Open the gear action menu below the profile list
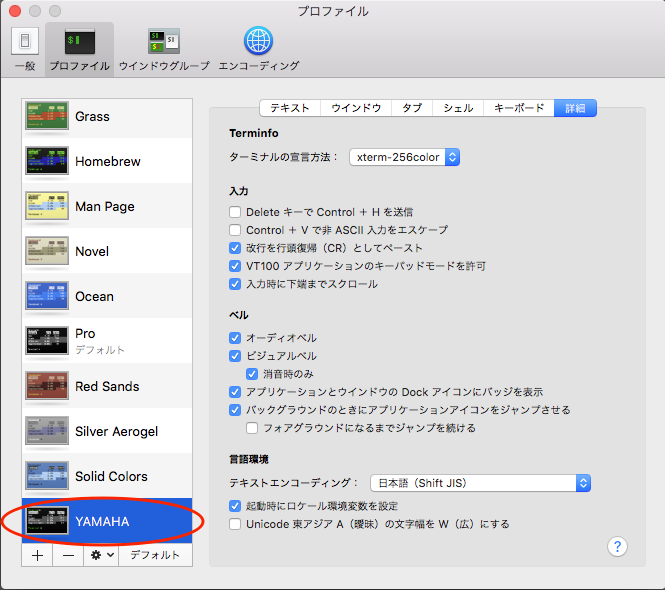Screen dimensions: 665x590 pos(102,555)
